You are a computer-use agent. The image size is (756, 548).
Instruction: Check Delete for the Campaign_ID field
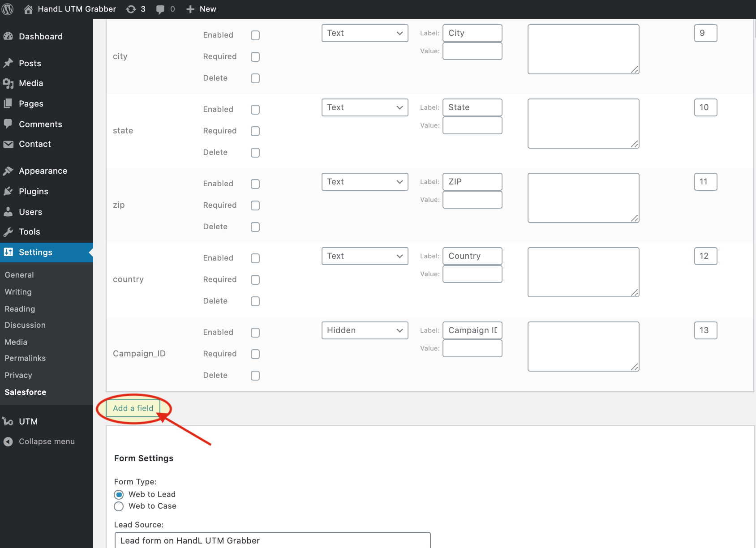255,376
